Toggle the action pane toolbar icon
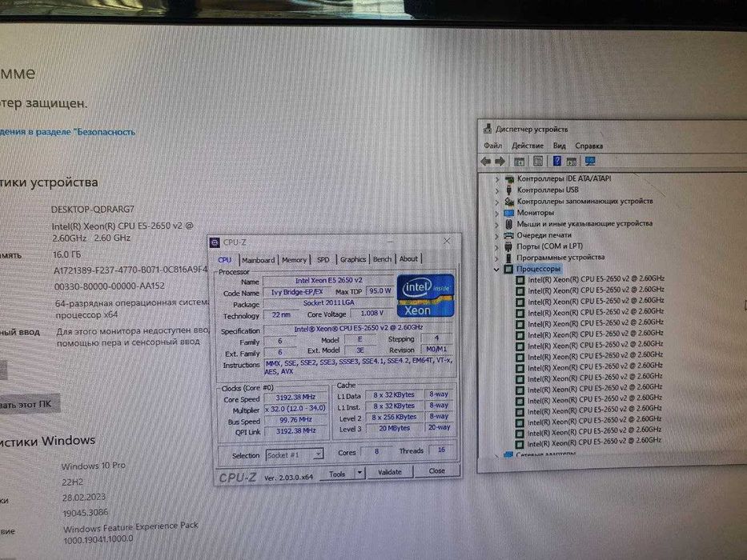The width and height of the screenshot is (747, 560). point(571,162)
